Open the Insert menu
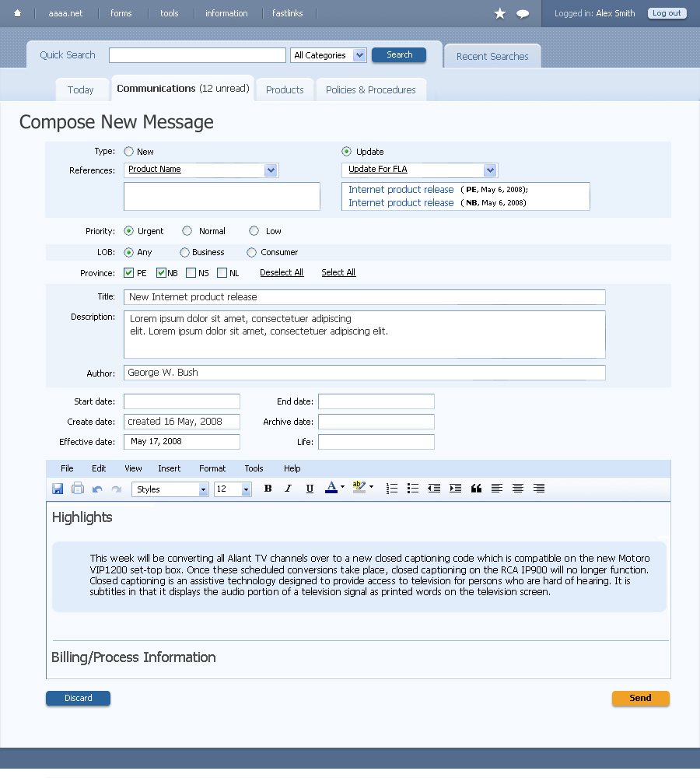The image size is (700, 778). point(169,468)
